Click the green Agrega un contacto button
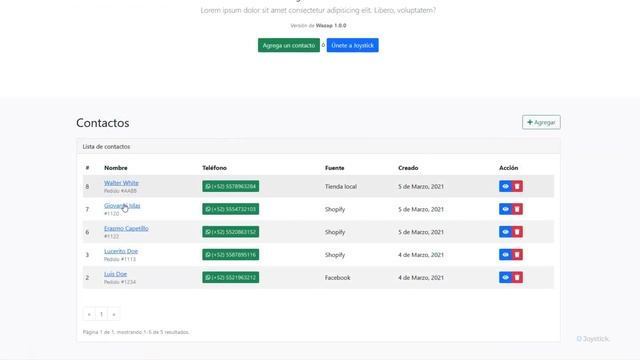 pos(289,45)
